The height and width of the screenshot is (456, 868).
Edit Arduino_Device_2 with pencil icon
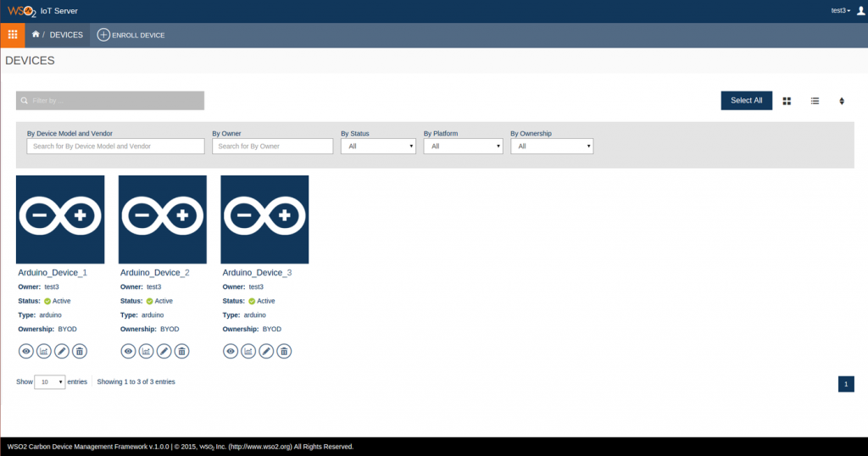pos(164,351)
